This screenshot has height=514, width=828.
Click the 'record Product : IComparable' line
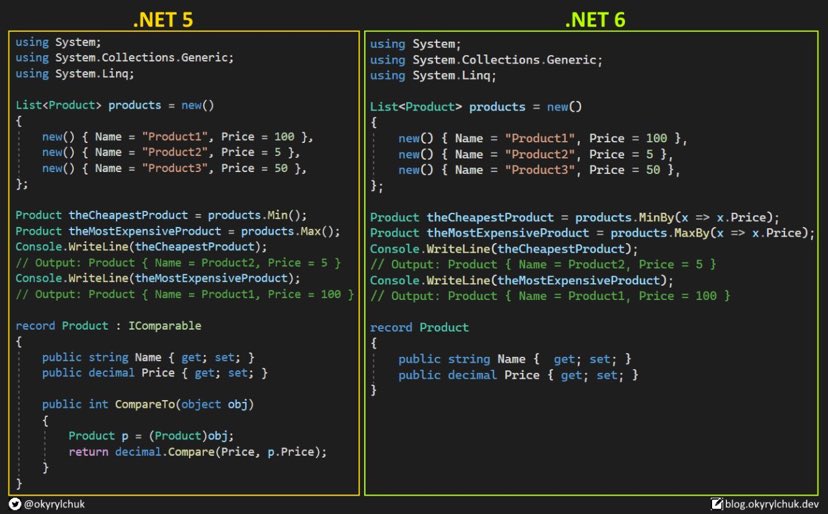pos(108,326)
